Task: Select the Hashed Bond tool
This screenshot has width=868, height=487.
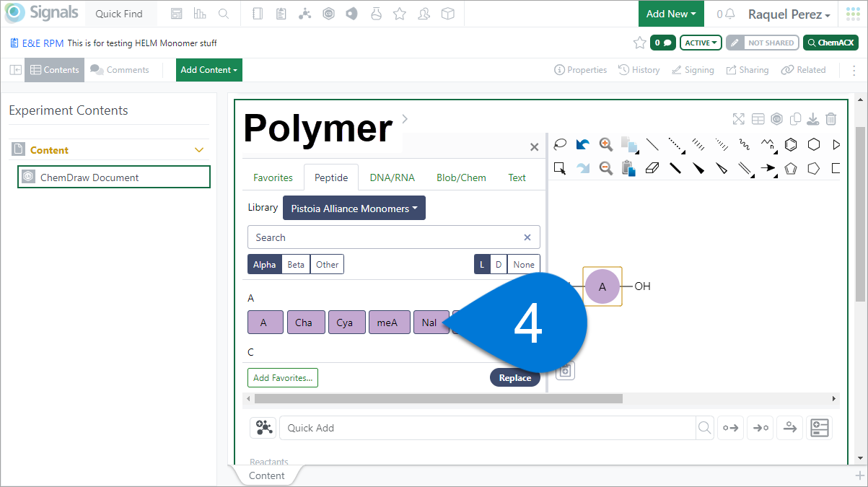Action: [698, 144]
